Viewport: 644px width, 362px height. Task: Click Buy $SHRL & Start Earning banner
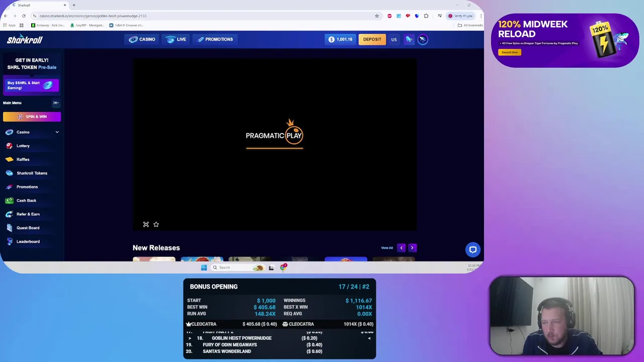[31, 85]
